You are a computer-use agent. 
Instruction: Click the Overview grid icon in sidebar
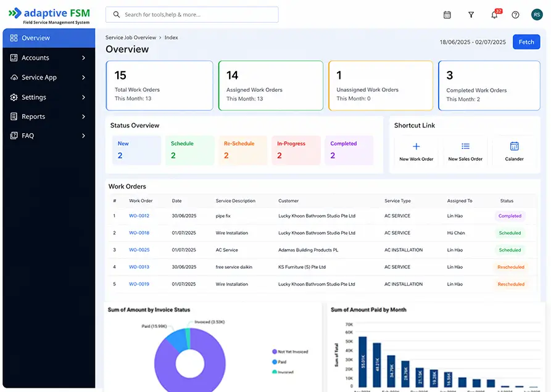click(14, 38)
